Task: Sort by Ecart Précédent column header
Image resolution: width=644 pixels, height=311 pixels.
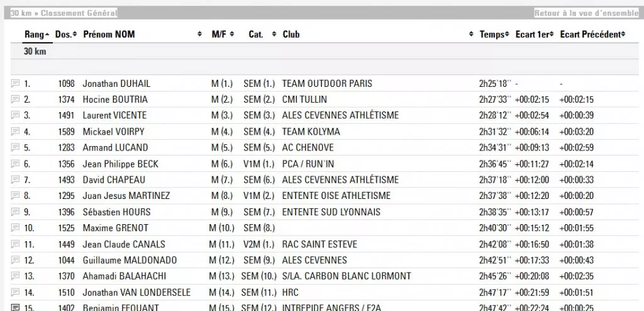Action: [592, 35]
